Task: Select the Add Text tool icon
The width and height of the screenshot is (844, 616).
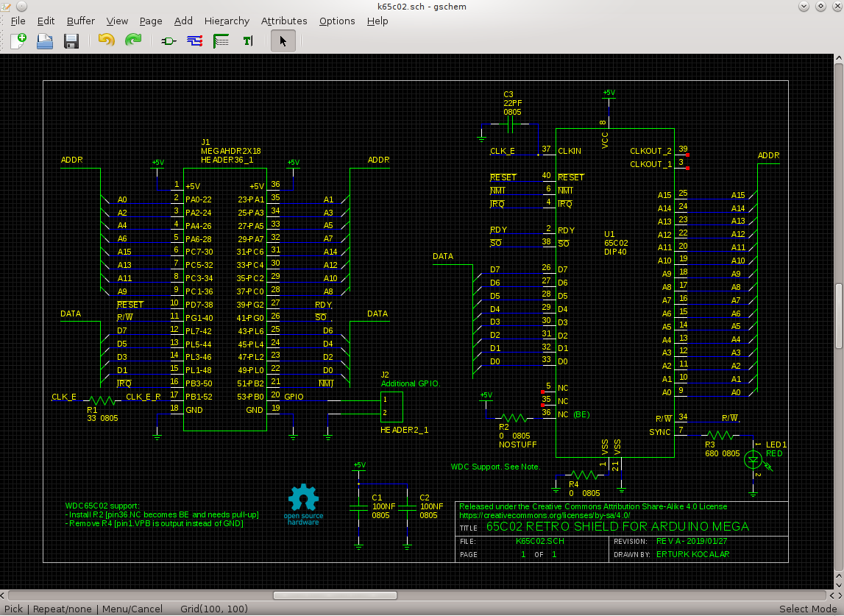Action: [x=247, y=41]
